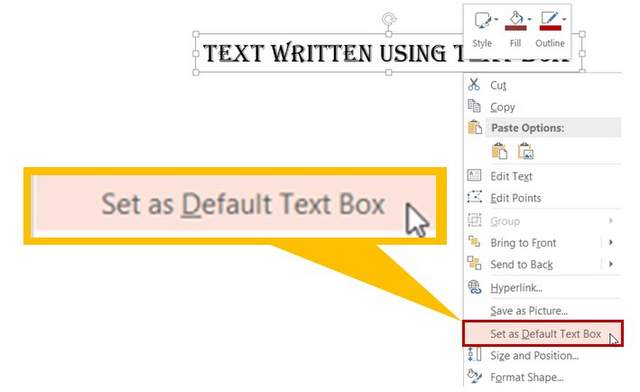Click the rotation handle above the text box
The image size is (640, 392).
click(x=389, y=19)
